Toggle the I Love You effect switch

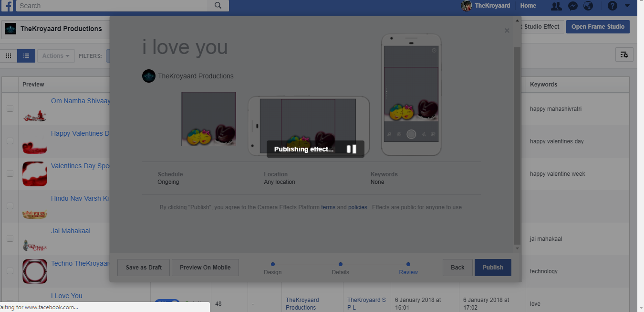[167, 303]
